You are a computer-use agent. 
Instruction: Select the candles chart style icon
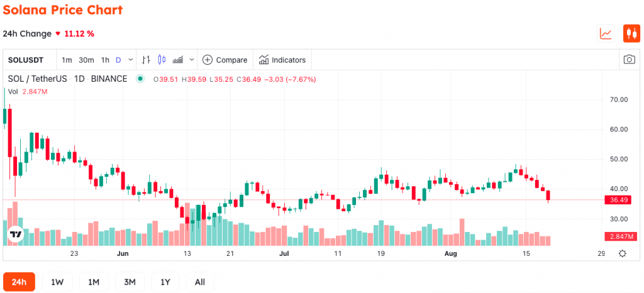pyautogui.click(x=162, y=60)
